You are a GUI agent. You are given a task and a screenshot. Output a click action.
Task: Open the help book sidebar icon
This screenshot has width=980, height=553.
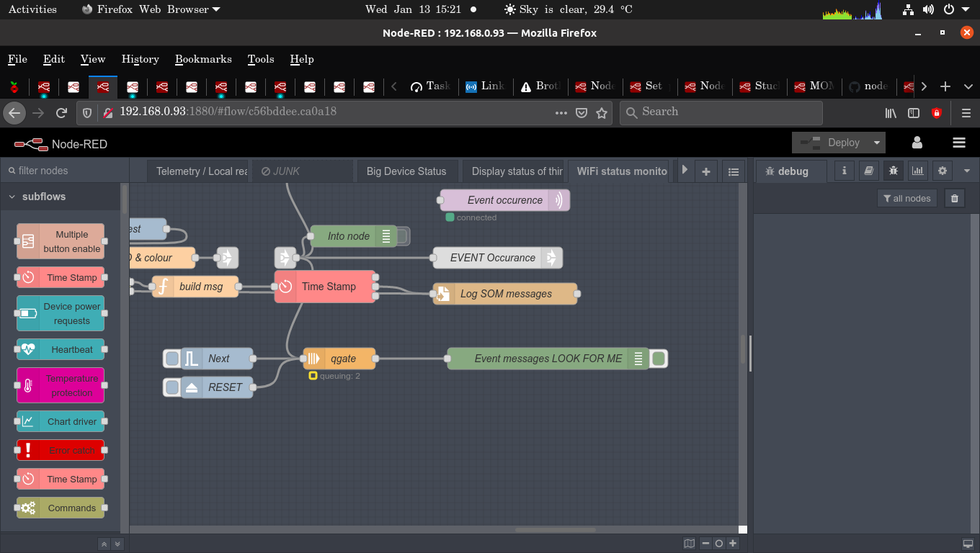pyautogui.click(x=868, y=171)
